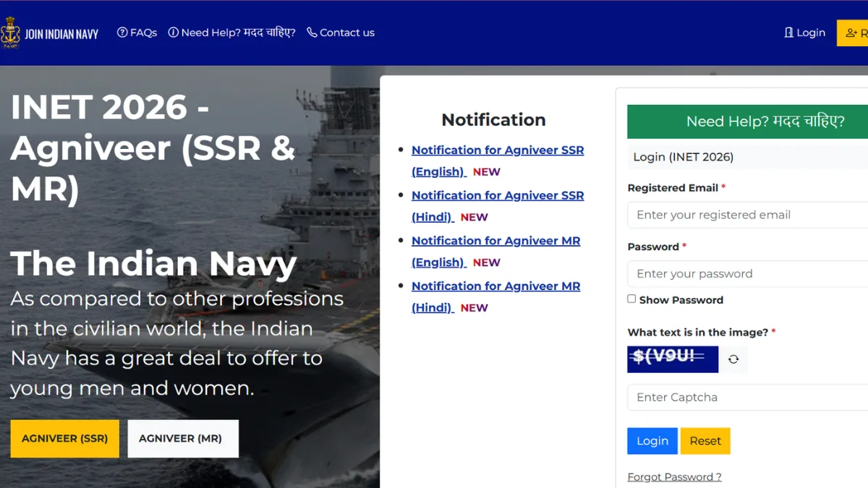
Task: Click the FAQs question mark icon
Action: pos(122,33)
